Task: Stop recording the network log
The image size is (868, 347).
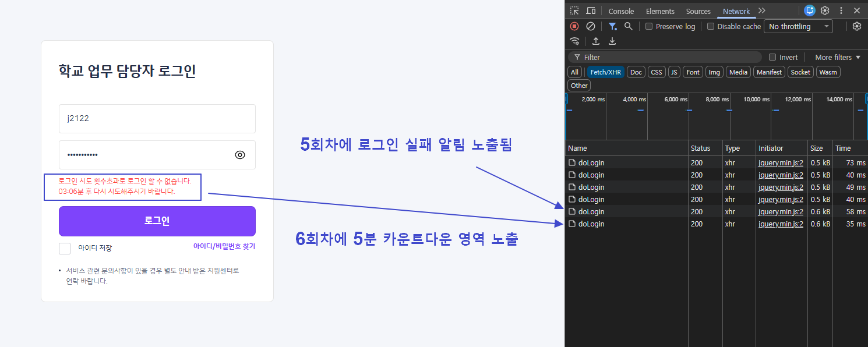Action: coord(574,26)
